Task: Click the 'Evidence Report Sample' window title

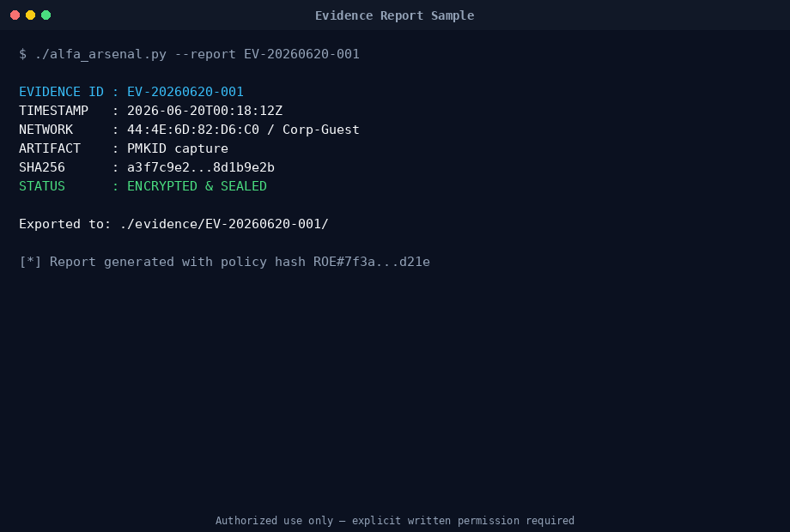Action: click(394, 15)
